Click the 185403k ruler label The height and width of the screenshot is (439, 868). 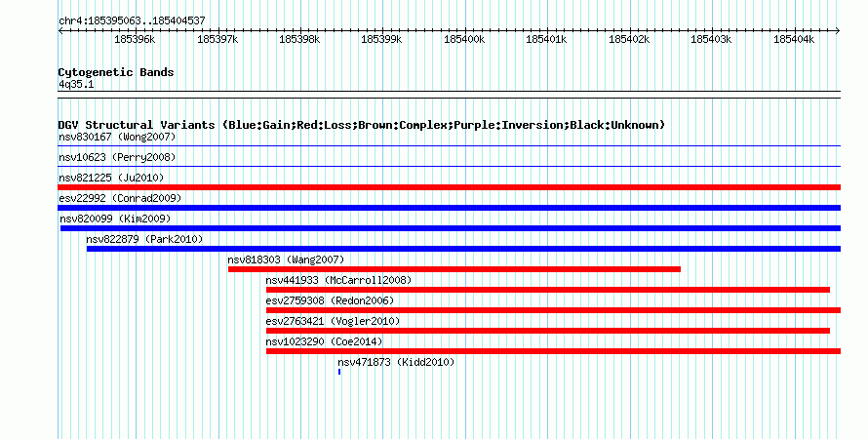tap(711, 39)
